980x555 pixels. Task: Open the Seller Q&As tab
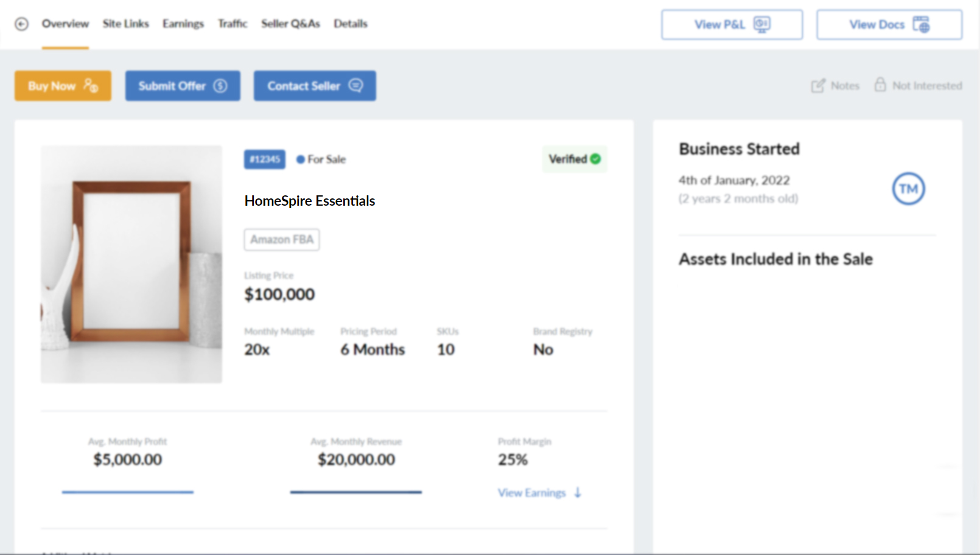tap(290, 24)
